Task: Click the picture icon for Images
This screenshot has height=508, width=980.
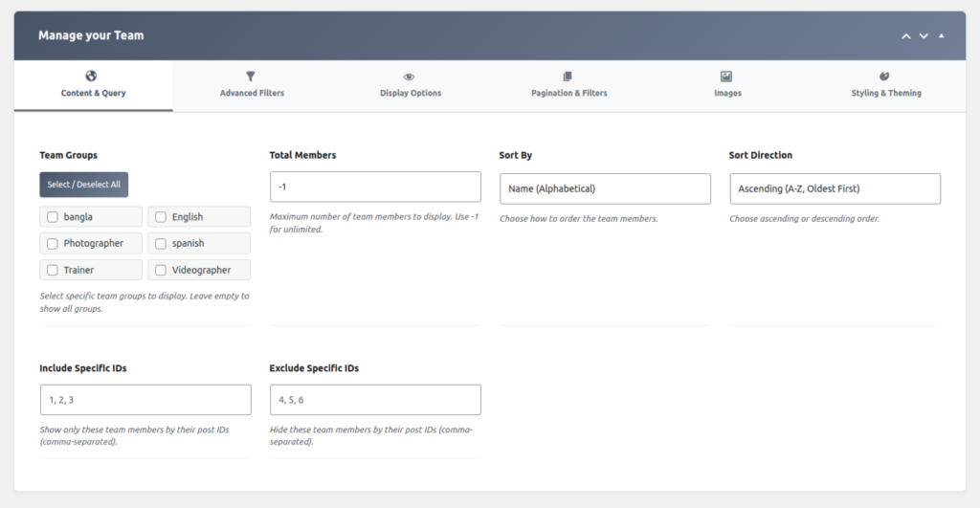Action: point(726,77)
